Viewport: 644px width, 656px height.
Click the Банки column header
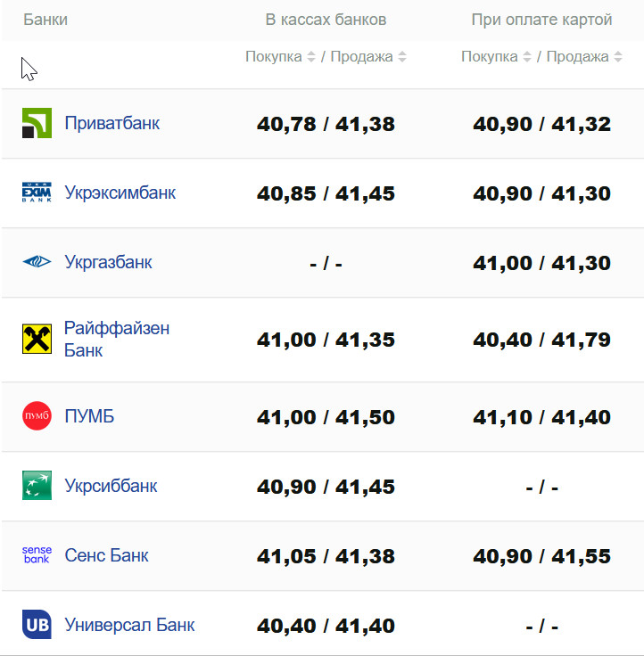[x=45, y=20]
